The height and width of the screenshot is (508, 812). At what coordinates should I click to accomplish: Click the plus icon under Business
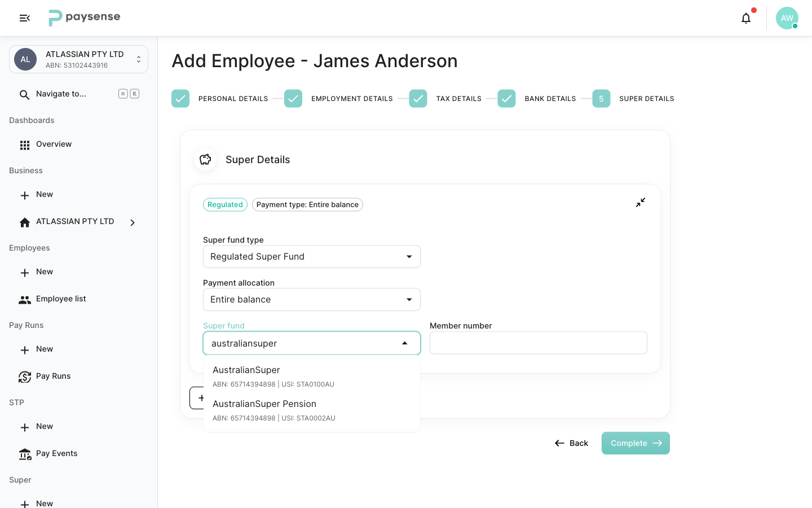click(25, 195)
